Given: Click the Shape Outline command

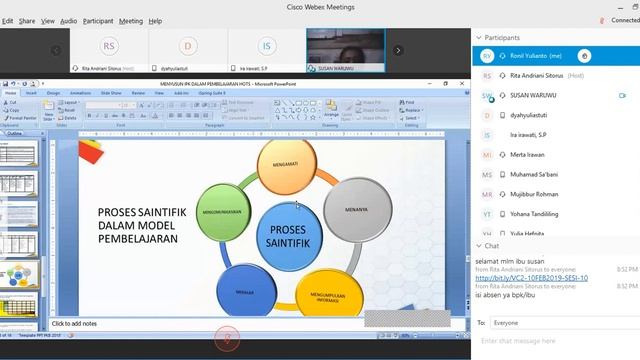Looking at the screenshot, I should pos(373,110).
